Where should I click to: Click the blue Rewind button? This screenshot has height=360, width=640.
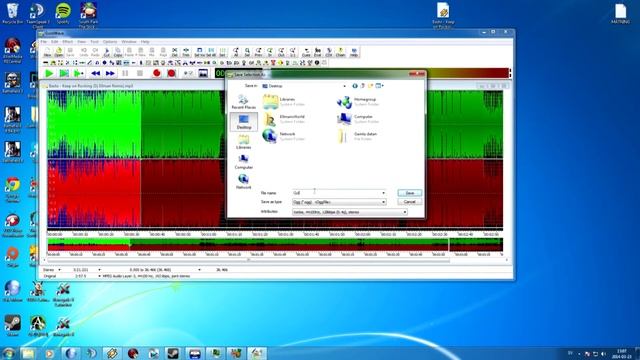96,73
